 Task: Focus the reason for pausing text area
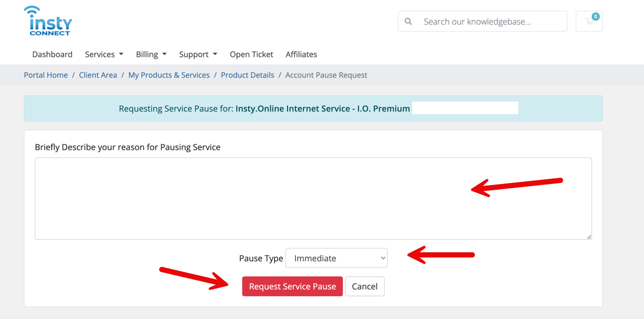[261, 198]
